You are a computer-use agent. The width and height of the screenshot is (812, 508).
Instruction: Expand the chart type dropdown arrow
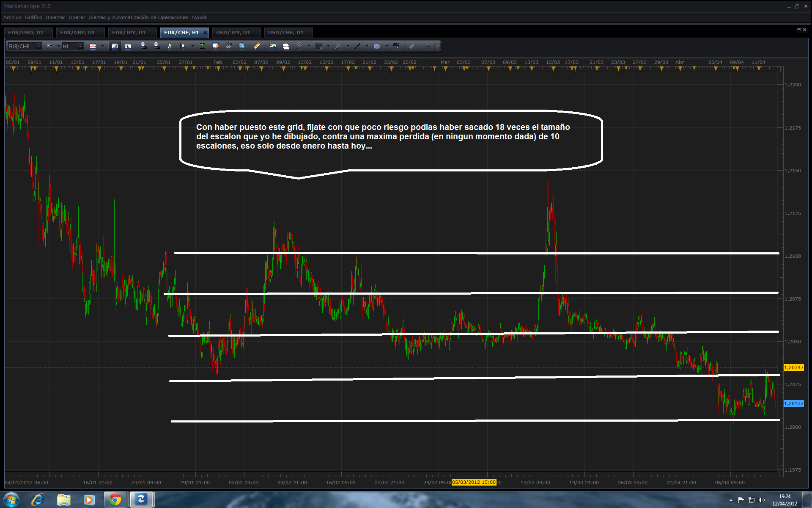point(103,46)
